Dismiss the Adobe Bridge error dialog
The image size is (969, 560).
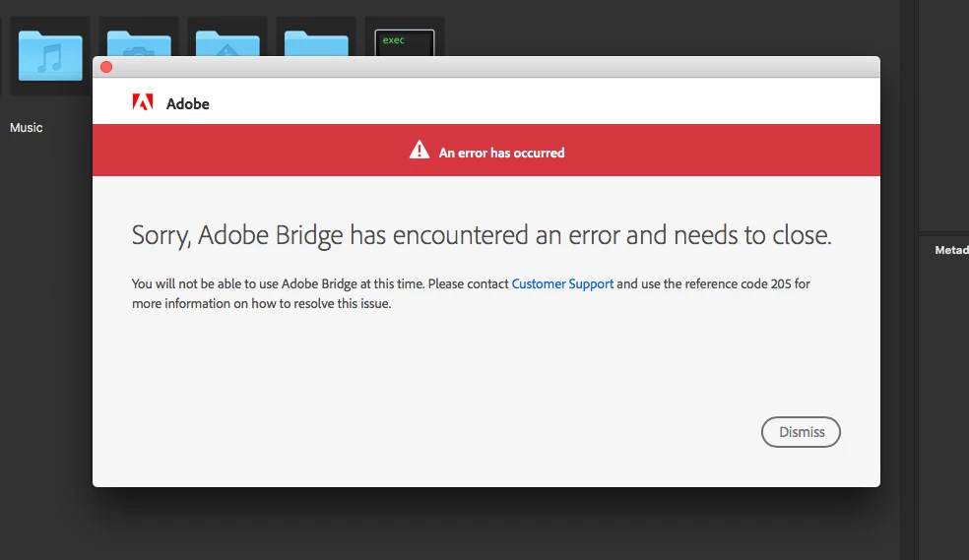(801, 432)
